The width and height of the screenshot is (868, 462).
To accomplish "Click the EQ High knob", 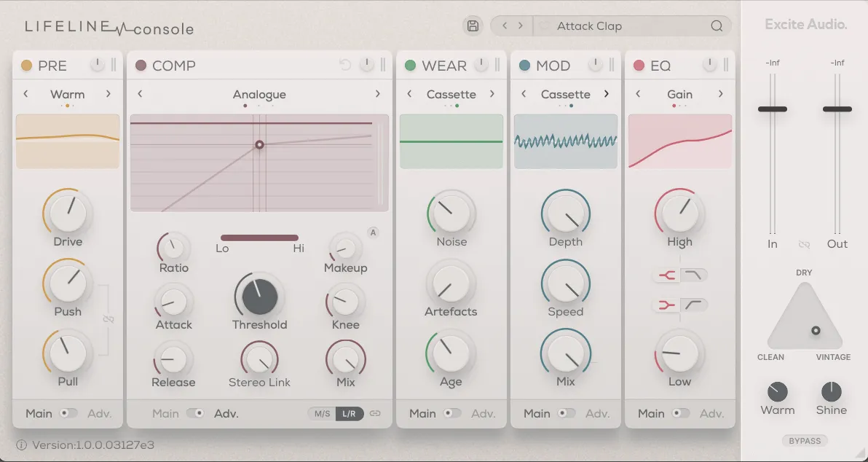I will click(x=680, y=214).
